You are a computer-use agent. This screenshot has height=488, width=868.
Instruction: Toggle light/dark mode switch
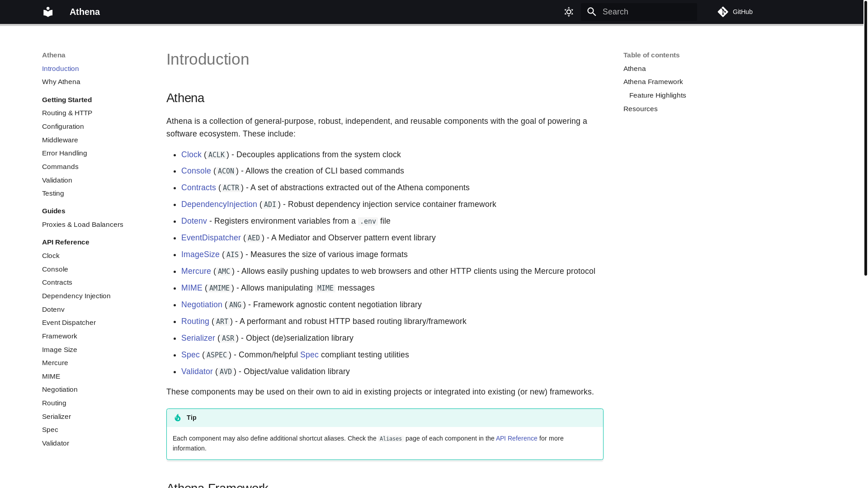pyautogui.click(x=569, y=12)
